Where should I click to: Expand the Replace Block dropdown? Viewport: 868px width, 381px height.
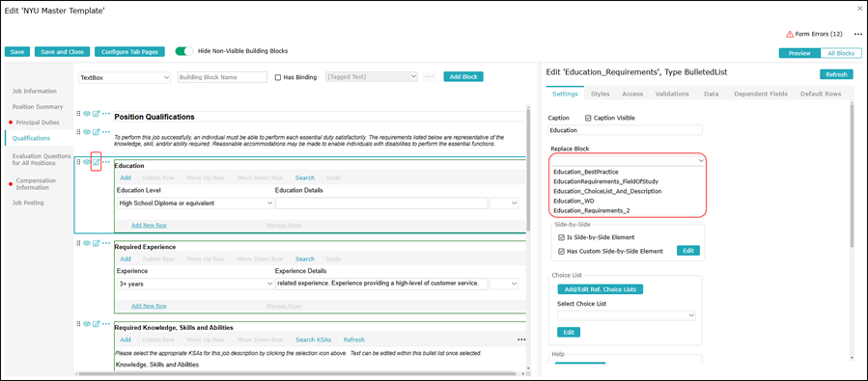pyautogui.click(x=629, y=160)
